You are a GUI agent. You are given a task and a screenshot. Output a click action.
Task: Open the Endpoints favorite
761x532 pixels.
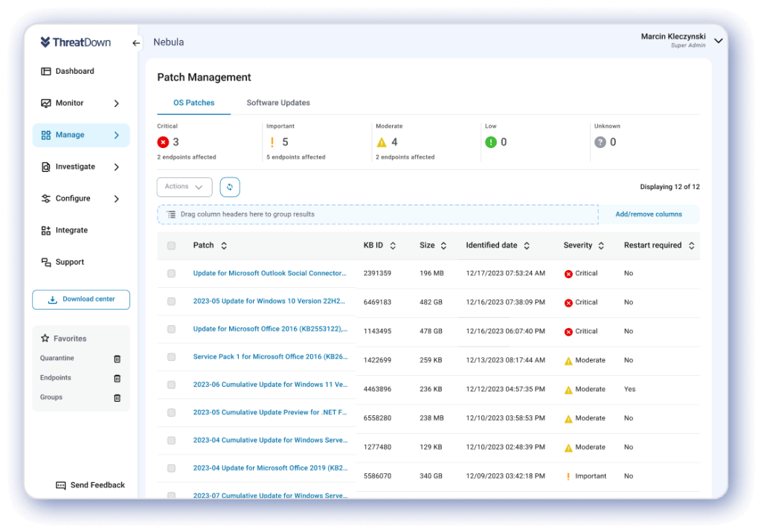pyautogui.click(x=55, y=378)
